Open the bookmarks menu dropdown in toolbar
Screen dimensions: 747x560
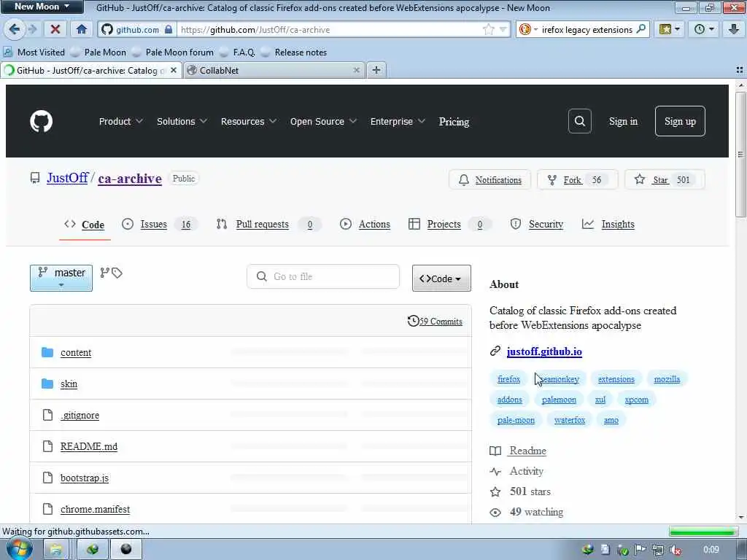click(670, 29)
